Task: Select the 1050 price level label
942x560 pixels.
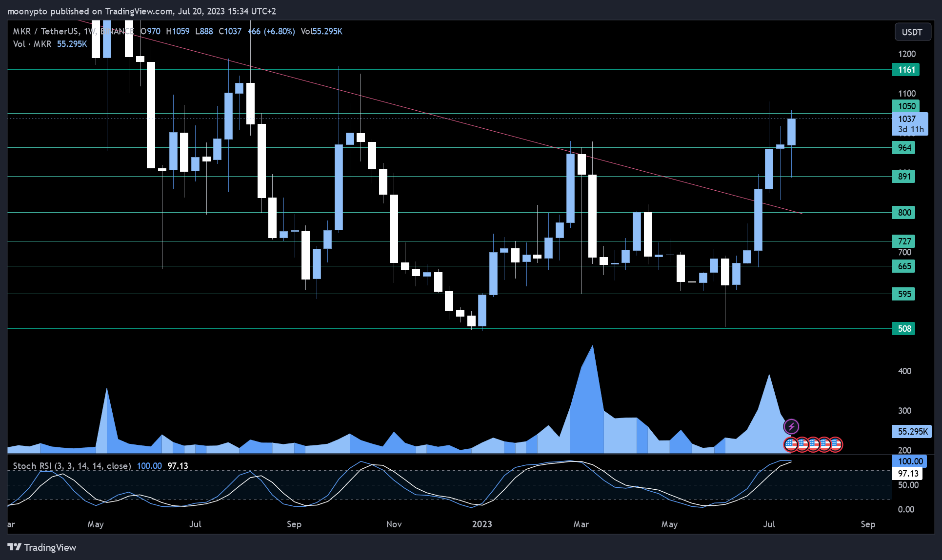Action: coord(906,106)
